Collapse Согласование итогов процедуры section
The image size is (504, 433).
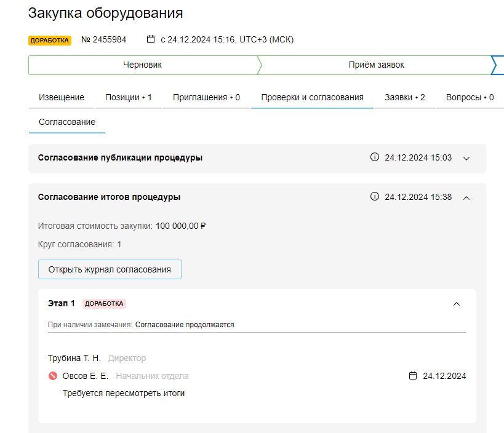466,197
